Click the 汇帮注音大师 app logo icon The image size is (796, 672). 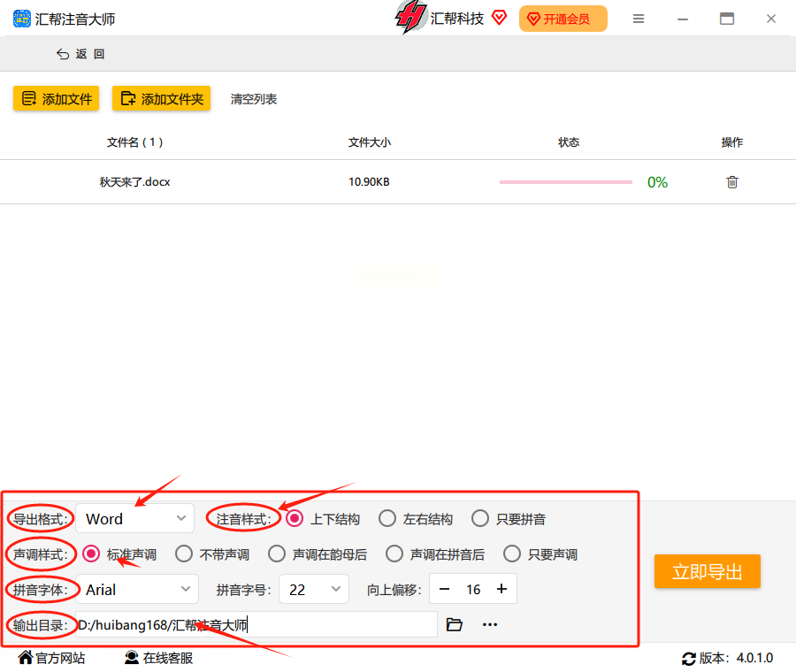coord(22,19)
